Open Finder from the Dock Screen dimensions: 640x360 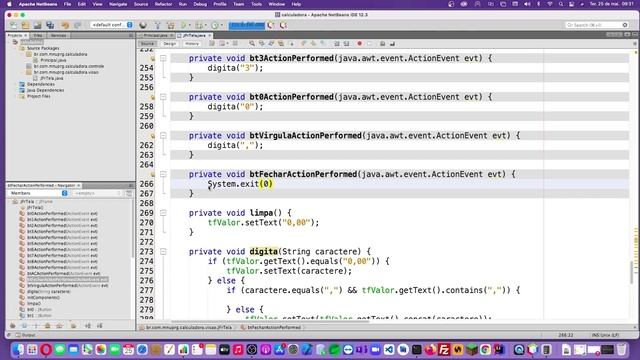[18, 350]
